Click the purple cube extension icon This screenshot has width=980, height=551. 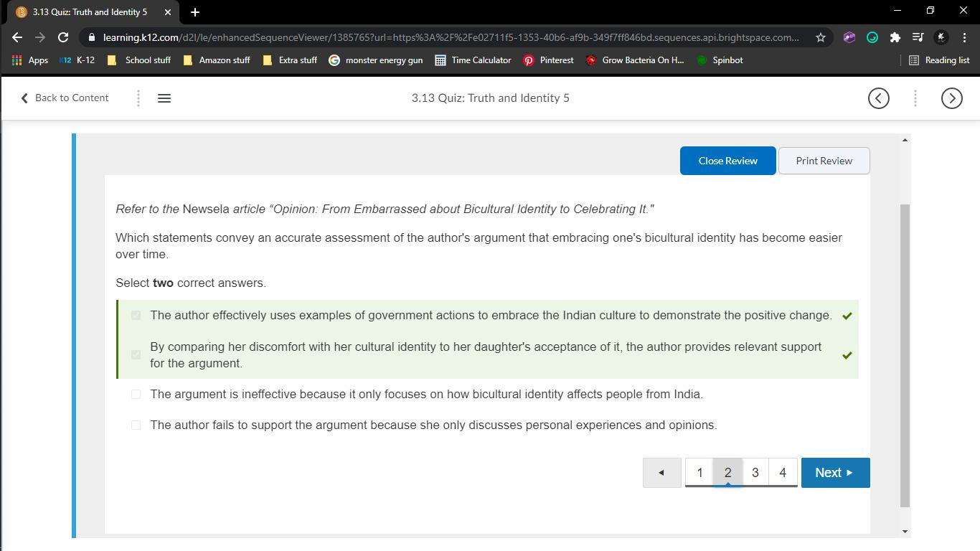849,37
